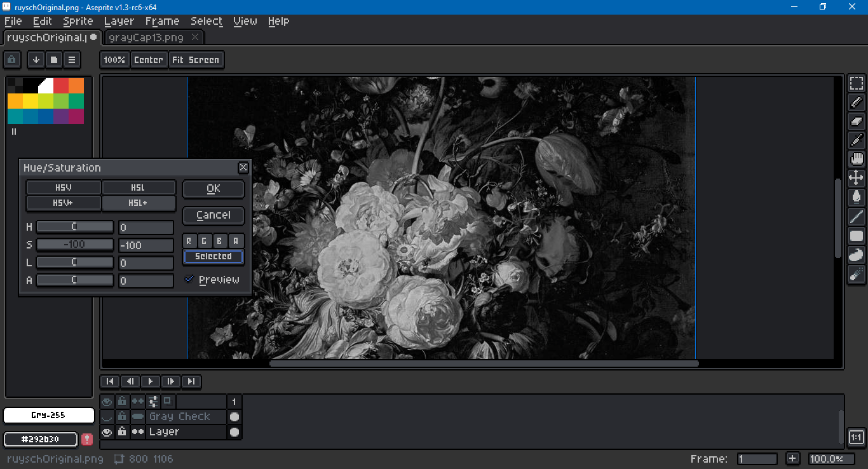Viewport: 868px width, 469px height.
Task: Close the grayCap13.png tab
Action: (195, 37)
